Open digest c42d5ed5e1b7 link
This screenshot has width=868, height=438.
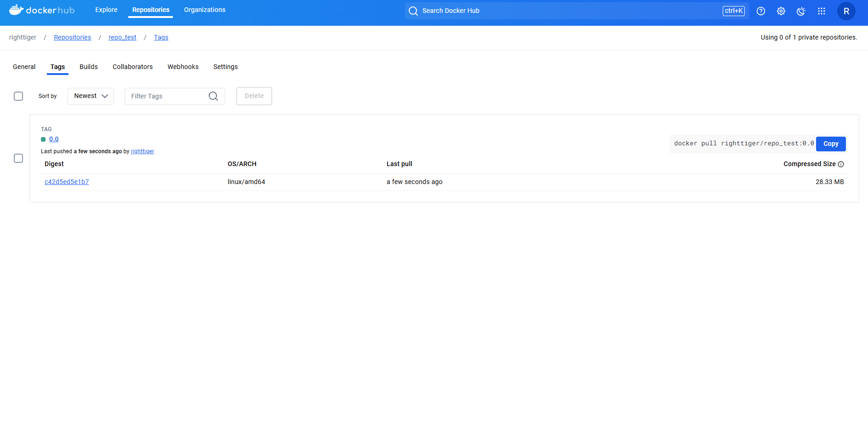[67, 182]
